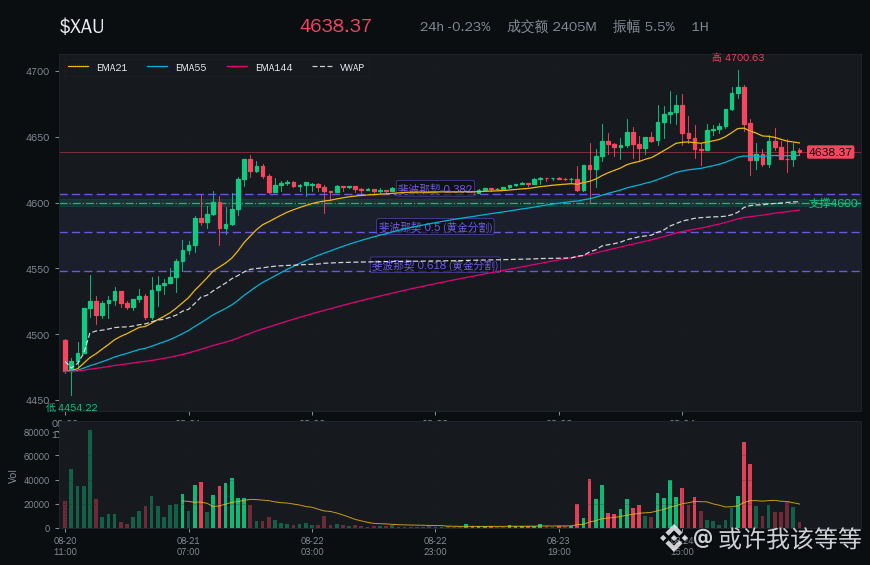
Task: Click the $XAU symbol title
Action: [82, 26]
